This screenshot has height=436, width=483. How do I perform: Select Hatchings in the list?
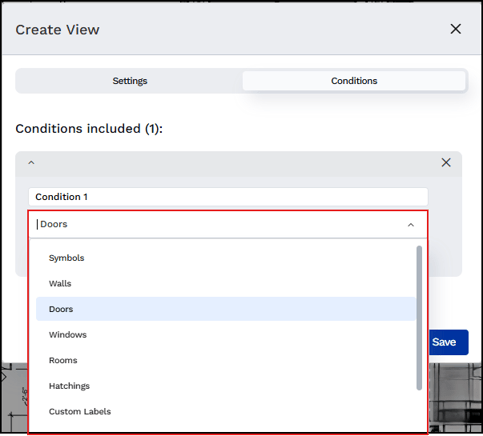pyautogui.click(x=226, y=386)
